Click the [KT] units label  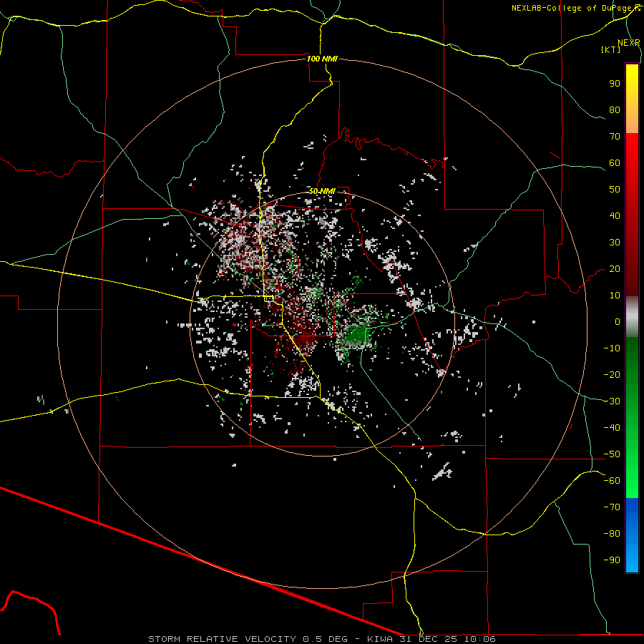pos(611,49)
